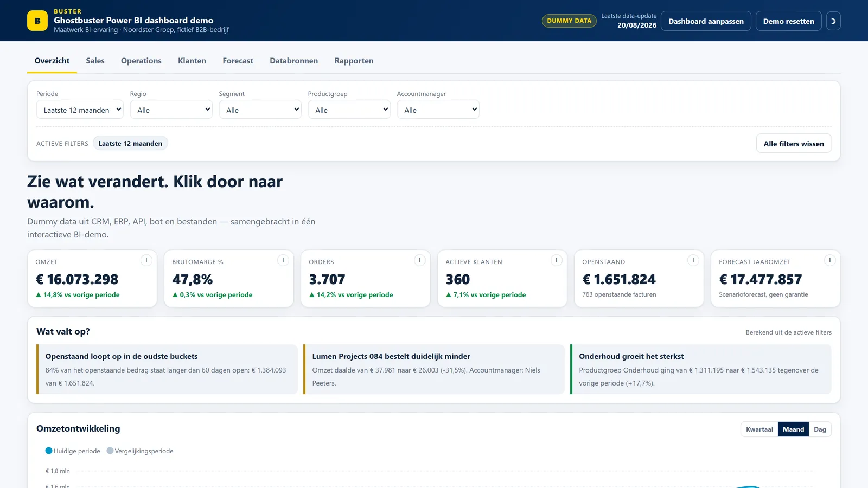Click Vergelijkingsperiode legend dot
The height and width of the screenshot is (488, 868).
coord(110,451)
